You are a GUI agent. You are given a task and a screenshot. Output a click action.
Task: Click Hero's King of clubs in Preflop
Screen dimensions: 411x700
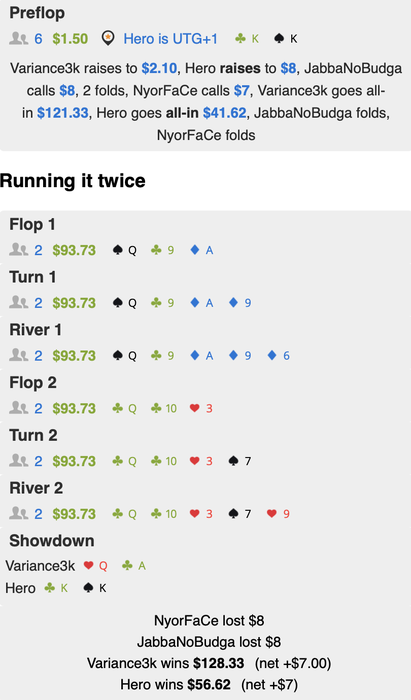(247, 39)
